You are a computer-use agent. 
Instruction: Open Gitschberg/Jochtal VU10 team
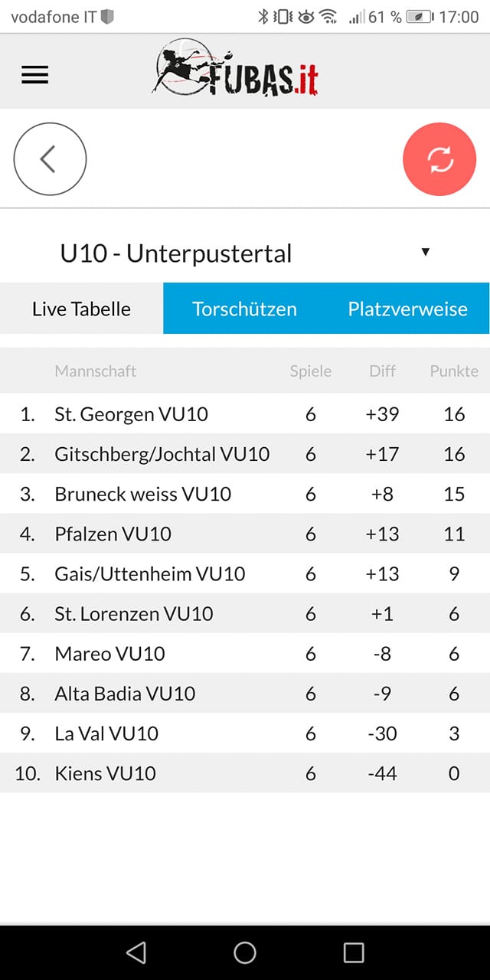[245, 454]
